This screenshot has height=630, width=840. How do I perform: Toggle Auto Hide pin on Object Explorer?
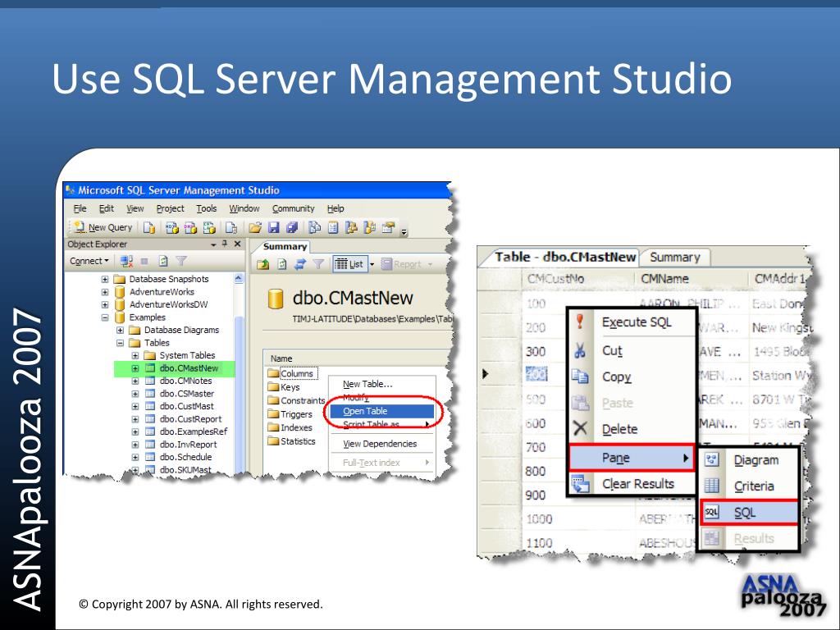point(225,244)
